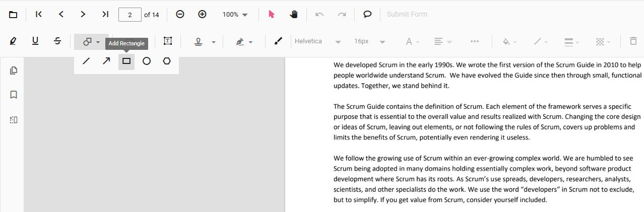
Task: Go to the next page
Action: click(83, 15)
